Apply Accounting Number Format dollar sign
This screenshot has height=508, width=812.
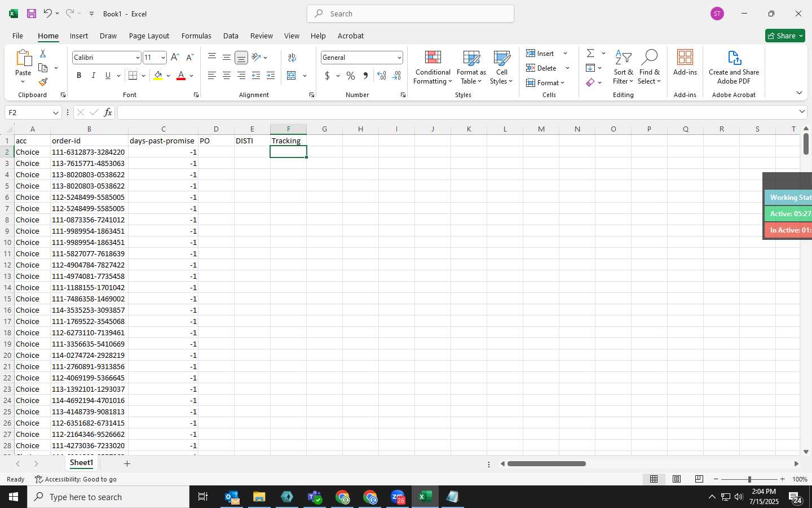coord(327,76)
